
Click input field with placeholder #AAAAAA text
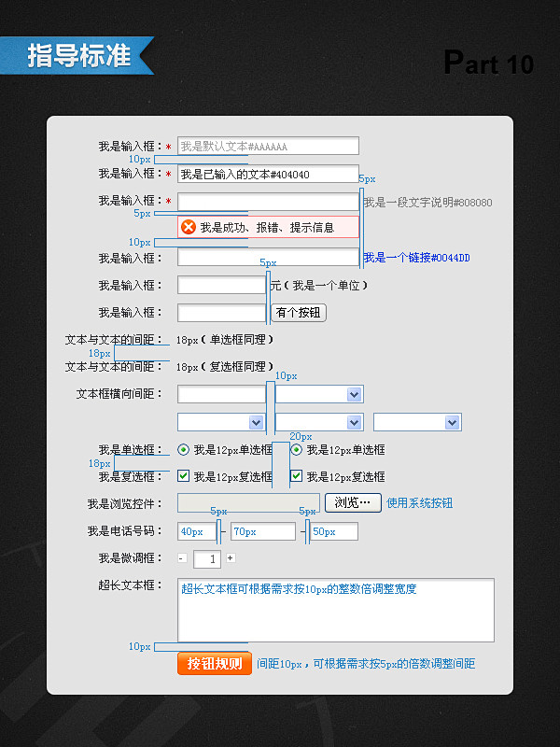(x=268, y=146)
